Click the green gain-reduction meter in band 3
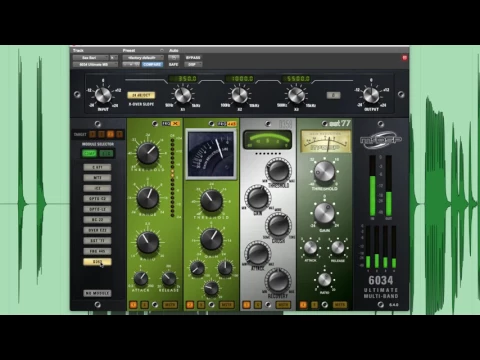Viewport: 480px width, 360px height. pyautogui.click(x=268, y=140)
